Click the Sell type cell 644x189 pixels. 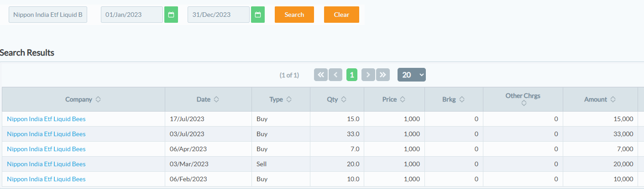[281, 164]
